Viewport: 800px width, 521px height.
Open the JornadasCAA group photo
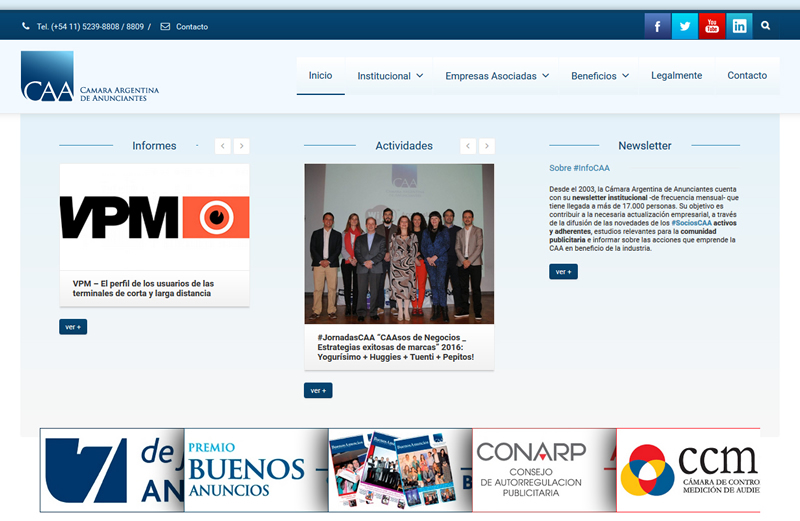(399, 244)
